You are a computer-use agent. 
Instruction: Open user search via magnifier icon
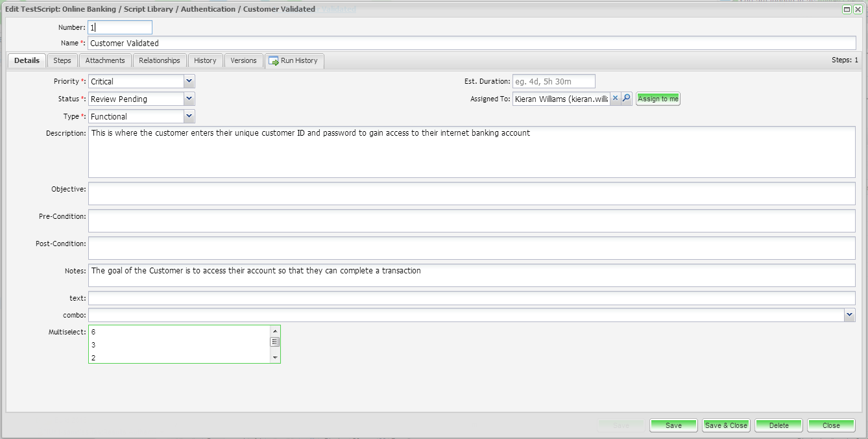tap(626, 99)
